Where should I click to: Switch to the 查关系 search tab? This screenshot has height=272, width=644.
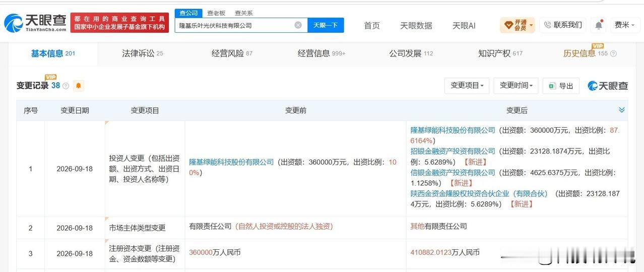coord(243,13)
